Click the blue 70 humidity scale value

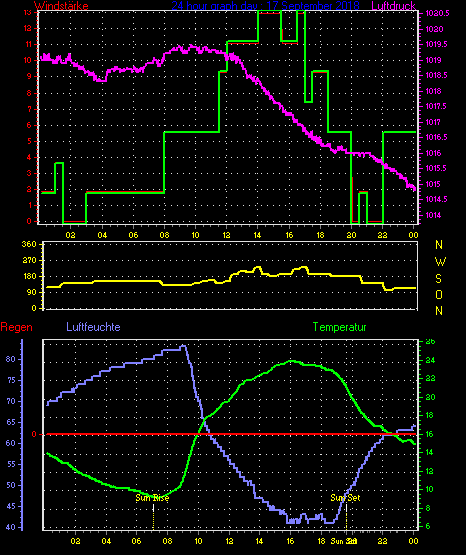11,401
